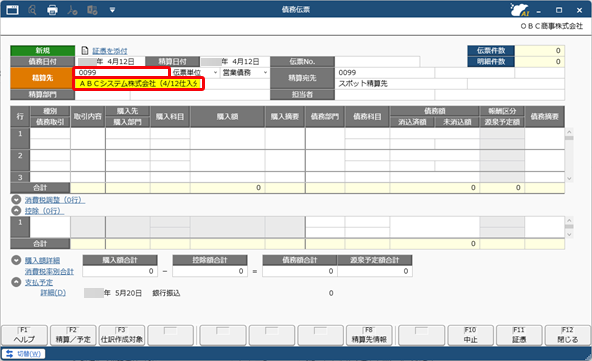Click F2 精算/予定 button
This screenshot has height=361, width=592.
click(x=73, y=335)
